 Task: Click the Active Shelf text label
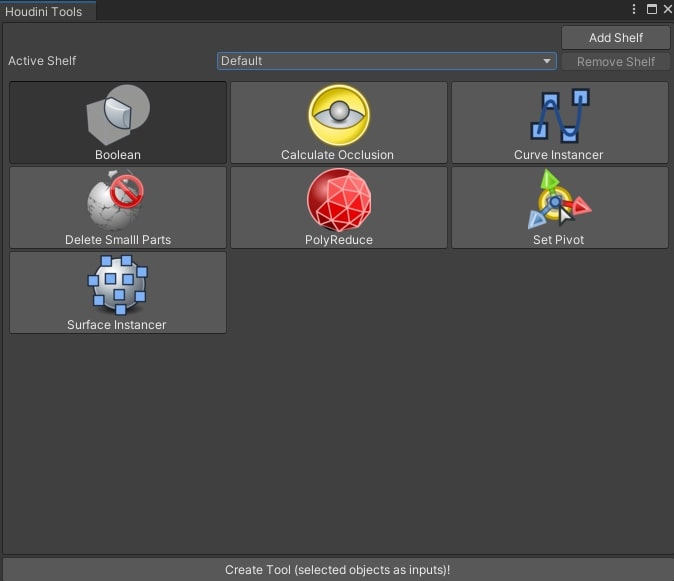coord(42,61)
